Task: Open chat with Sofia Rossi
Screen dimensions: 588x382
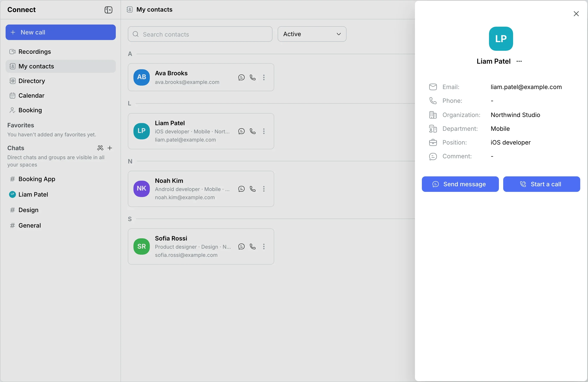Action: point(241,246)
